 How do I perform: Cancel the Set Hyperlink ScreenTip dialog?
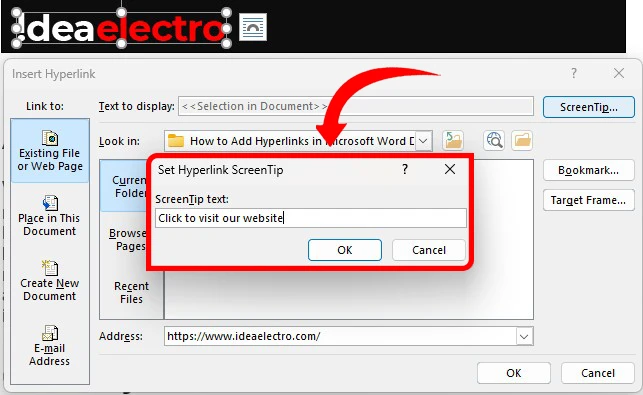(429, 250)
